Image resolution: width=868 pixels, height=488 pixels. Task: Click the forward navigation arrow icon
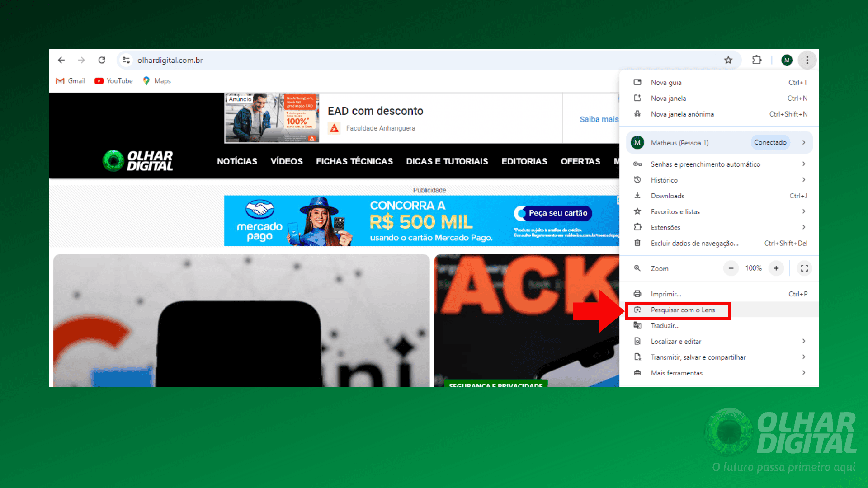[x=80, y=60]
